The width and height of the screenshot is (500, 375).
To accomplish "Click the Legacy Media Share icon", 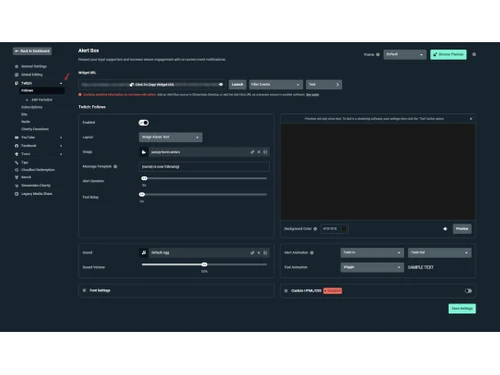I will pos(16,194).
